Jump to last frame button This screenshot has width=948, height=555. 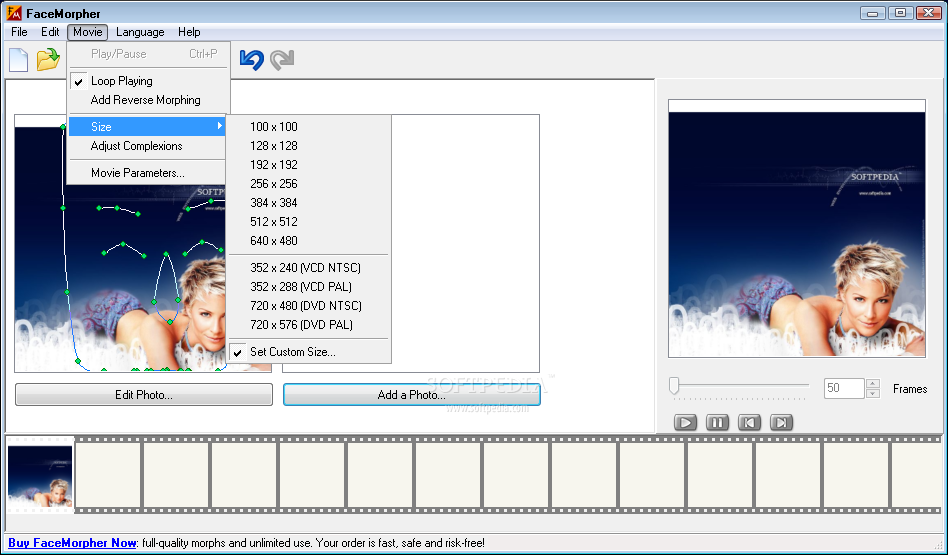point(781,422)
